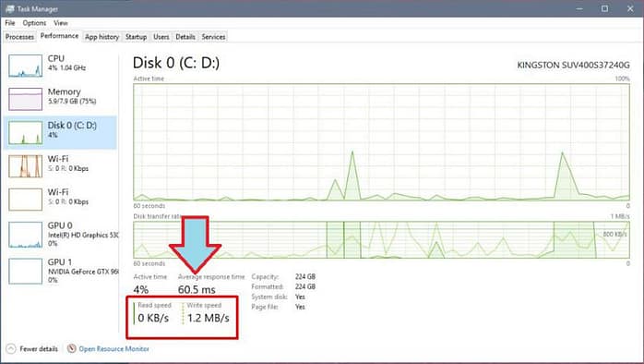
Task: Click the Disk 0 mini graph thumbnail
Action: pyautogui.click(x=26, y=132)
